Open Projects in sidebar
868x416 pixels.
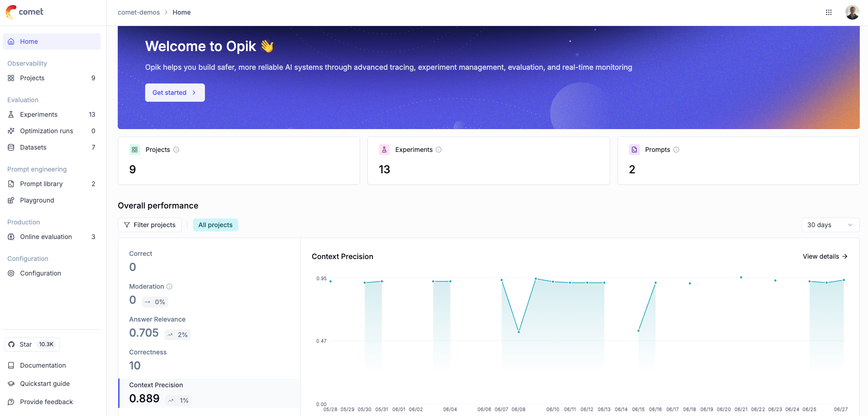52,78
